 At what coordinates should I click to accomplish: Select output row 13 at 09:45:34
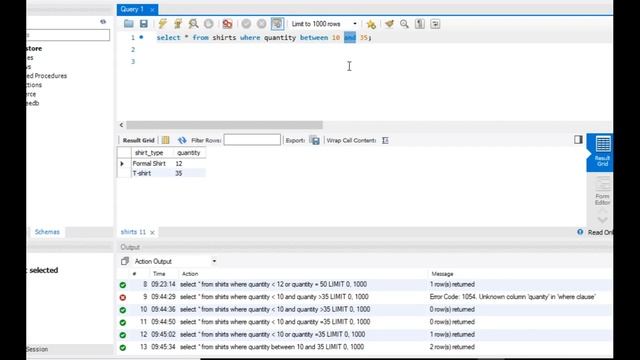364,347
